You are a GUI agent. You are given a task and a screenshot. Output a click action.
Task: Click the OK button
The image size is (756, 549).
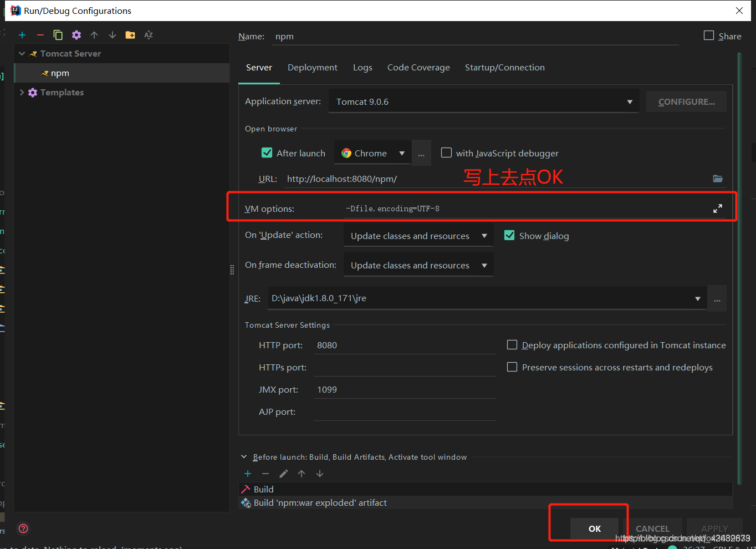595,529
